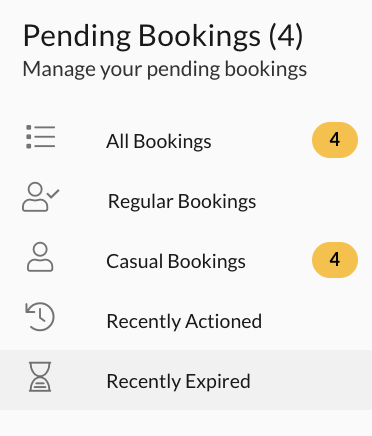Image resolution: width=372 pixels, height=436 pixels.
Task: Click the Manage your pending bookings subtitle
Action: coord(165,69)
